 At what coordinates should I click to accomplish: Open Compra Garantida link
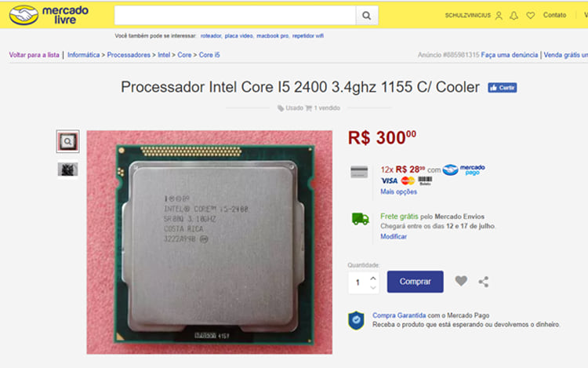[399, 315]
